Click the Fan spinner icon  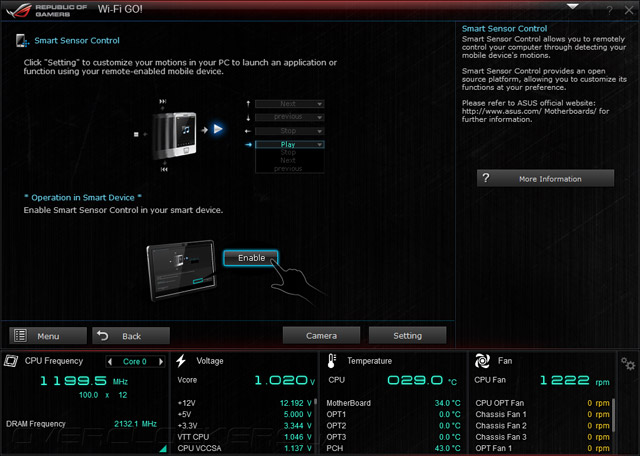(x=482, y=361)
